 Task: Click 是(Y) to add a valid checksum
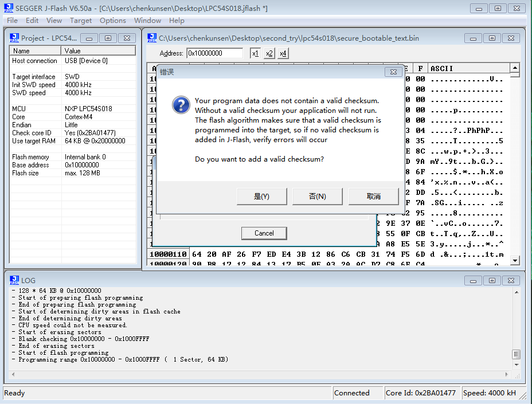pyautogui.click(x=261, y=197)
